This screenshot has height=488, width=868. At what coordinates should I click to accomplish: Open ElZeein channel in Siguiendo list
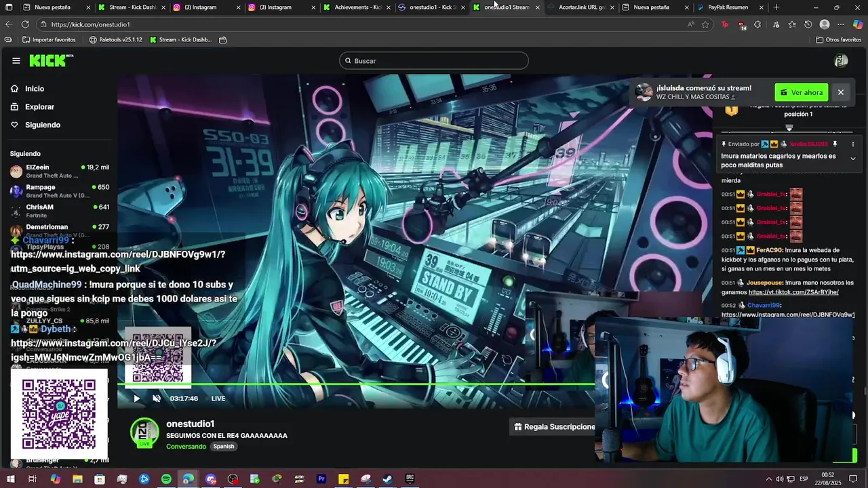[x=60, y=171]
